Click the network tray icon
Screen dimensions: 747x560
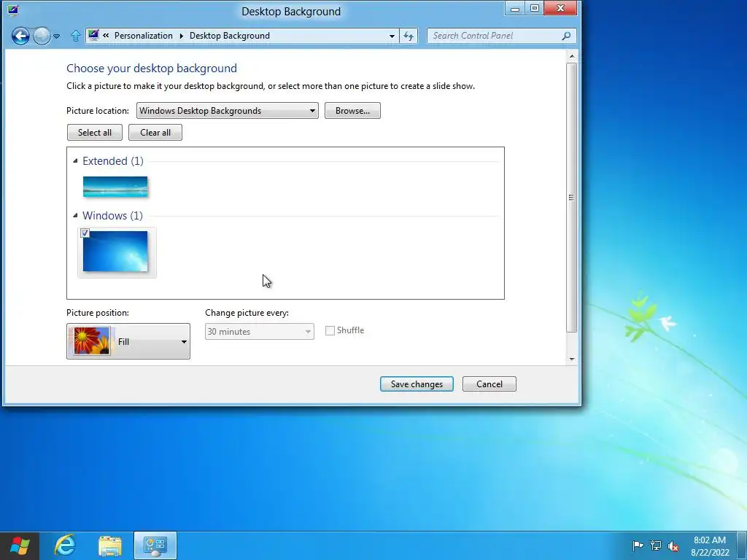point(656,545)
